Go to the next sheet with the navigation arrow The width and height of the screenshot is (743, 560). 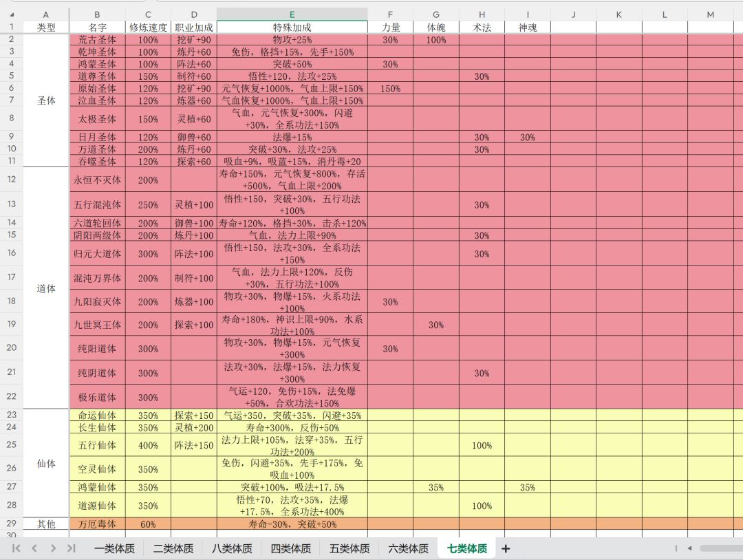tap(53, 548)
